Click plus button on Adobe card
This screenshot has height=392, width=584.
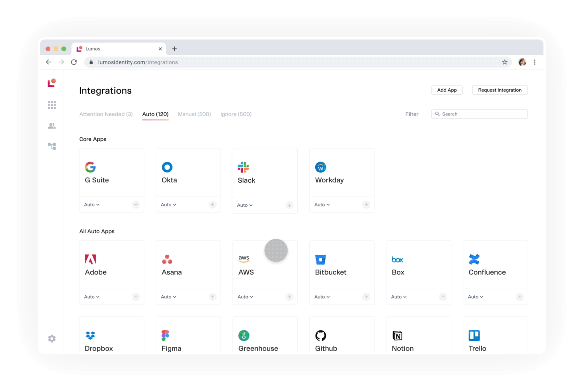tap(136, 297)
